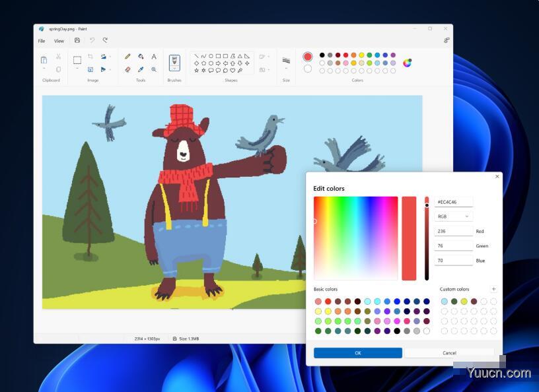Select the Magnifier tool
Viewport: 539px width, 392px height.
[154, 69]
